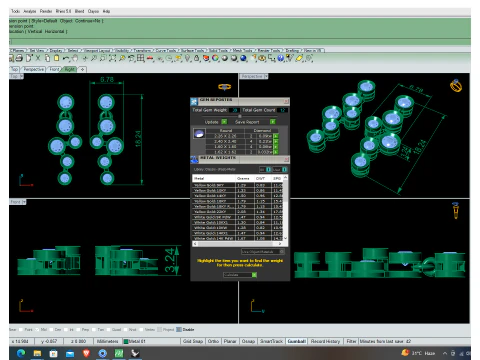The width and height of the screenshot is (480, 360).
Task: Click the ring icon in Top viewport
Action: 224,87
